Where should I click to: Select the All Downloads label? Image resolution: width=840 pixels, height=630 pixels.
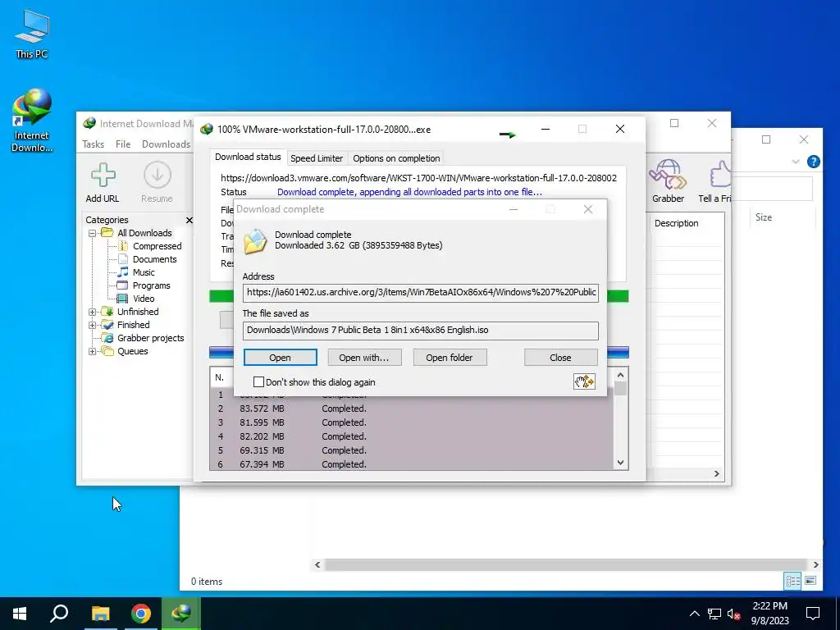(x=144, y=233)
